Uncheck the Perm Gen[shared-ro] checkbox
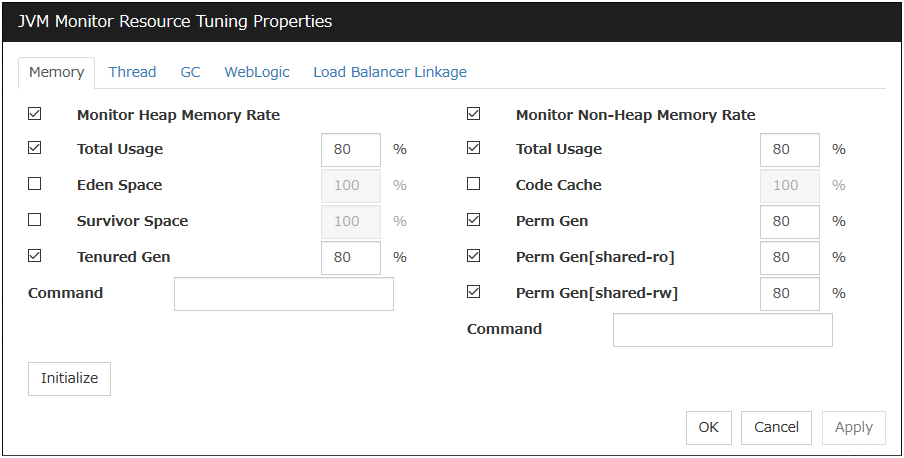 pyautogui.click(x=474, y=256)
